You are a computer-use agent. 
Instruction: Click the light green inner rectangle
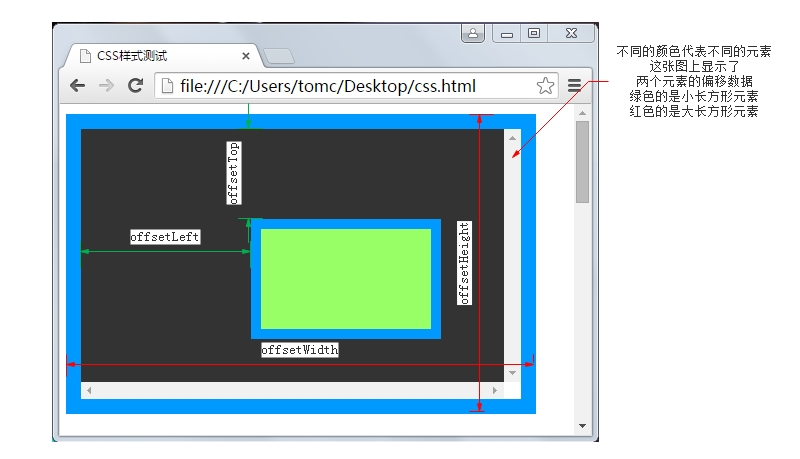pos(346,279)
